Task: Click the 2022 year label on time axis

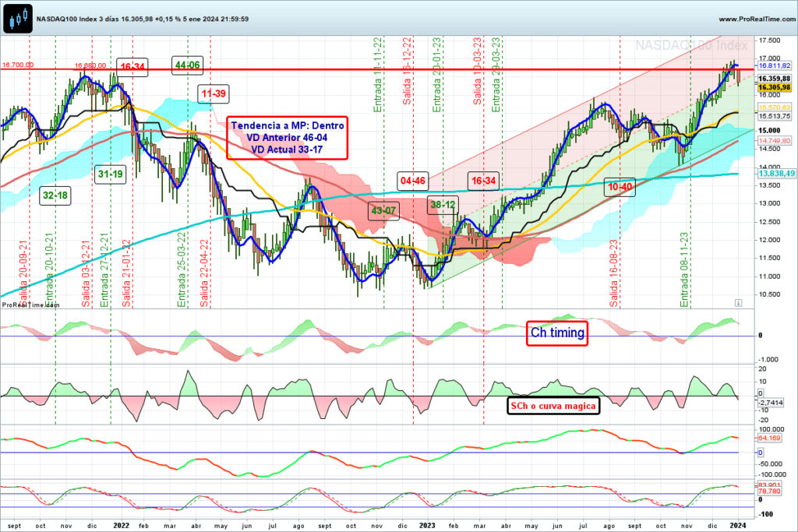Action: 121,526
